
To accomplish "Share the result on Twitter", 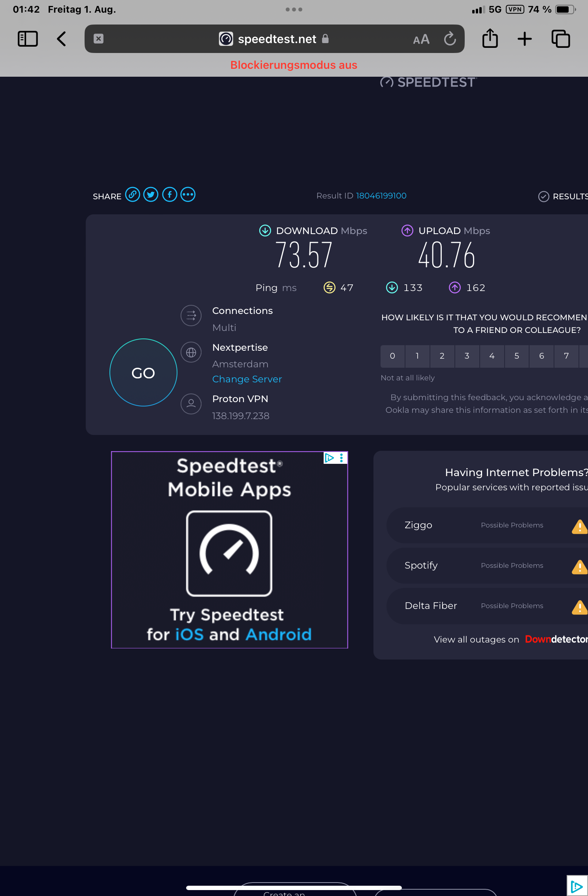I will 151,195.
